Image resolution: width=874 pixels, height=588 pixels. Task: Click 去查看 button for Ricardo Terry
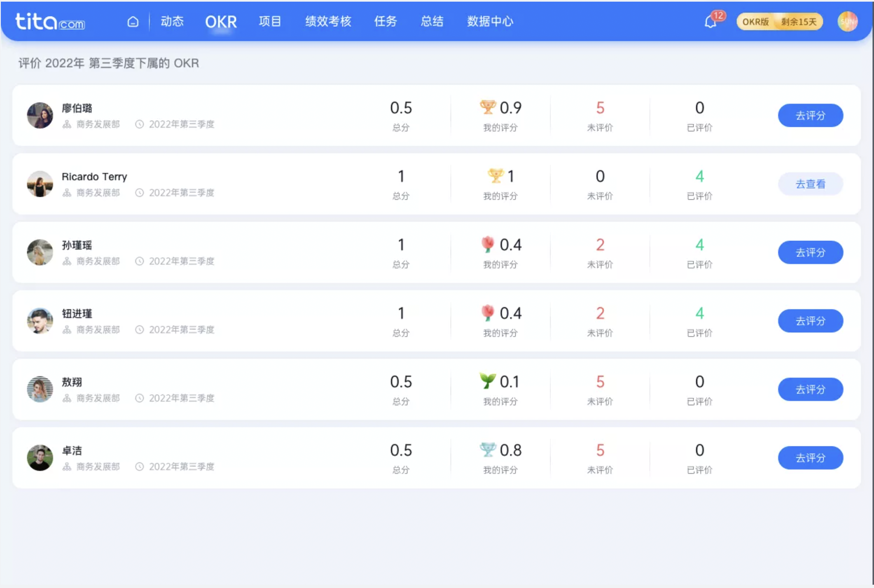pyautogui.click(x=810, y=184)
